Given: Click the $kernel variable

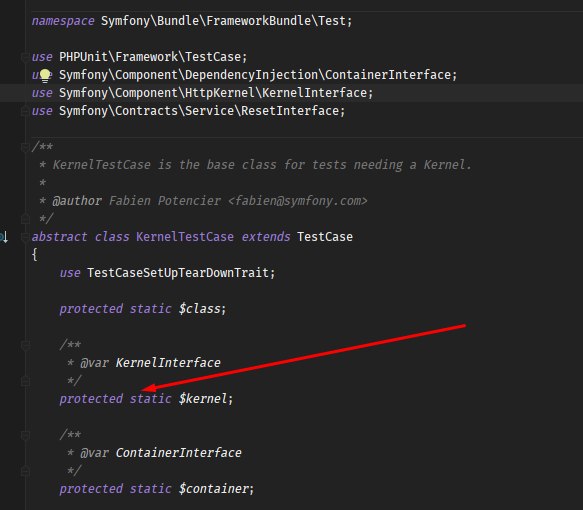Looking at the screenshot, I should (203, 399).
